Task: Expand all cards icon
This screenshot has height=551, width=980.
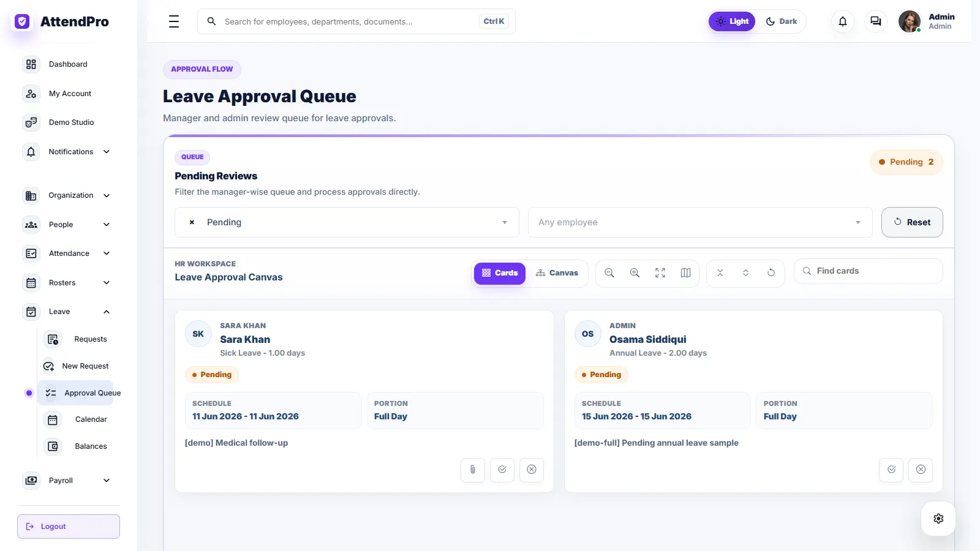Action: click(746, 273)
